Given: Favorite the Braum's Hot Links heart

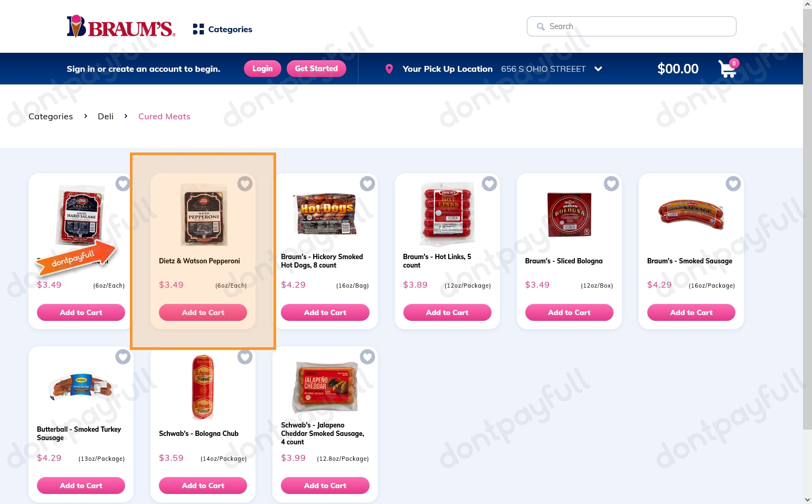Looking at the screenshot, I should 489,184.
